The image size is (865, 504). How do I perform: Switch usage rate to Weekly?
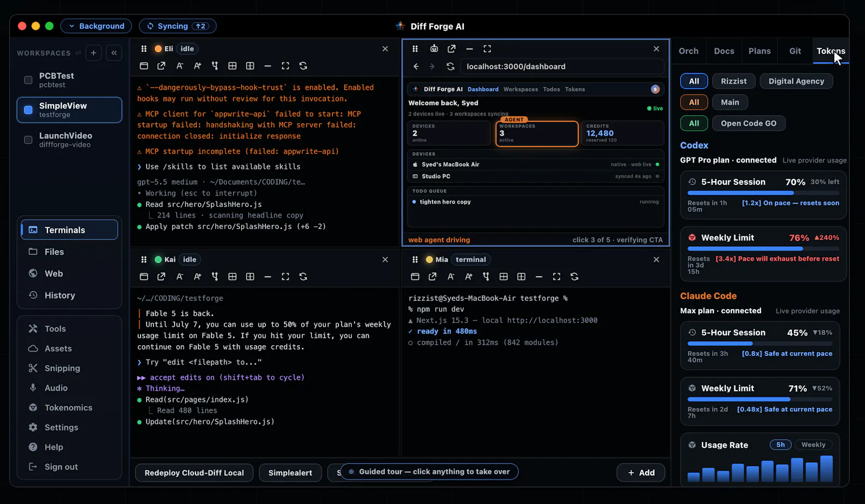point(813,445)
